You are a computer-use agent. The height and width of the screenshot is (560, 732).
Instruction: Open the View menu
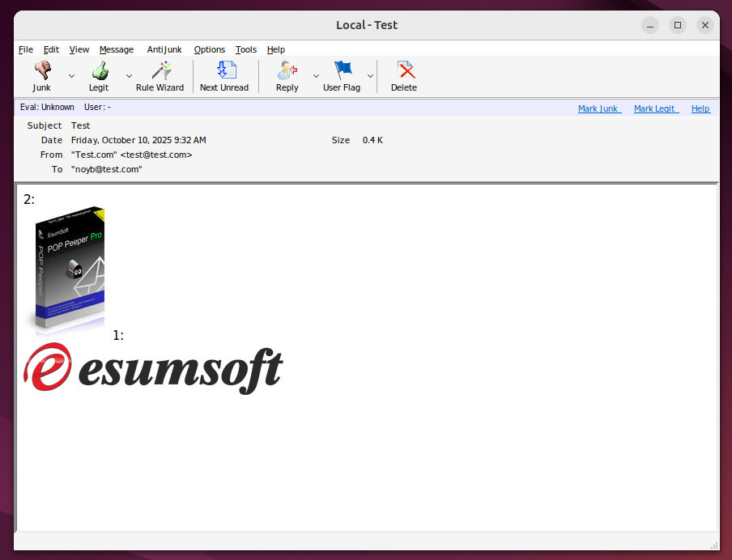coord(79,49)
